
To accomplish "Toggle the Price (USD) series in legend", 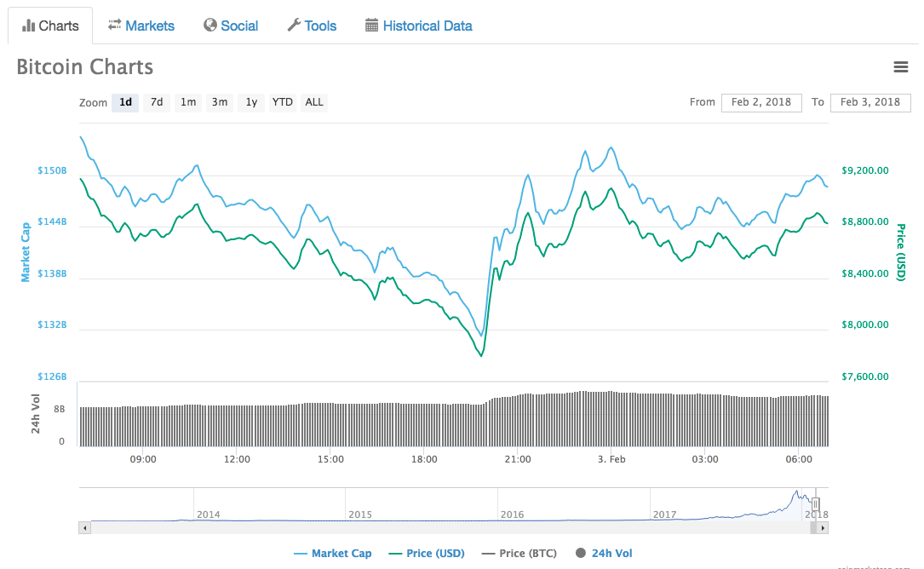I will tap(427, 553).
